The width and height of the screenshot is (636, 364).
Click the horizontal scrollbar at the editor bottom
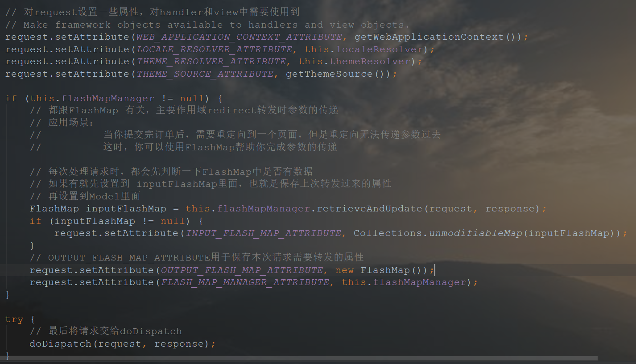[299, 358]
